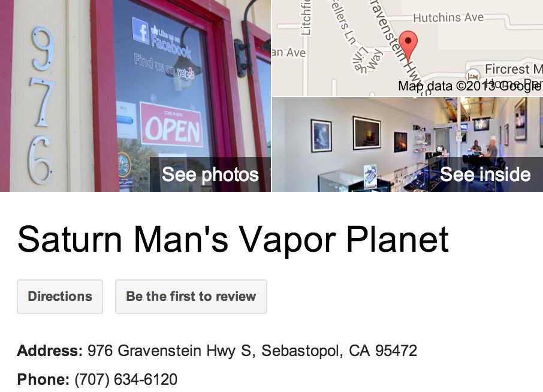Click the red map location pin
This screenshot has width=543, height=392.
(408, 46)
